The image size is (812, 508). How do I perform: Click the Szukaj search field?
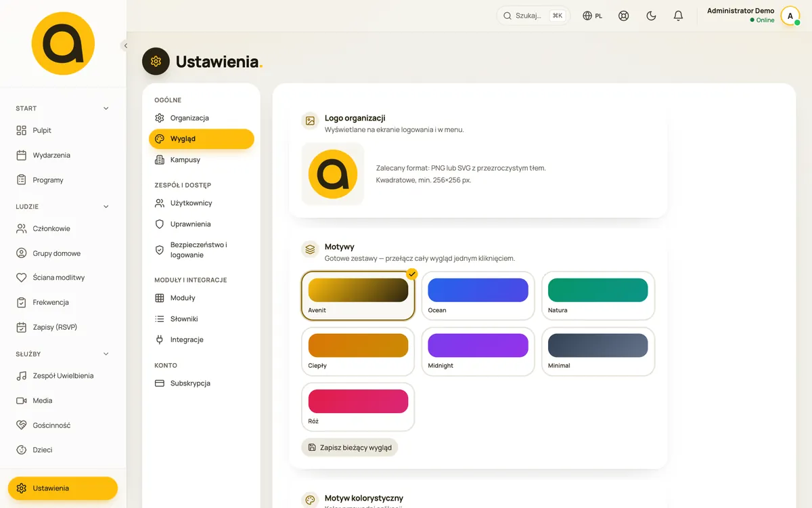coord(533,16)
